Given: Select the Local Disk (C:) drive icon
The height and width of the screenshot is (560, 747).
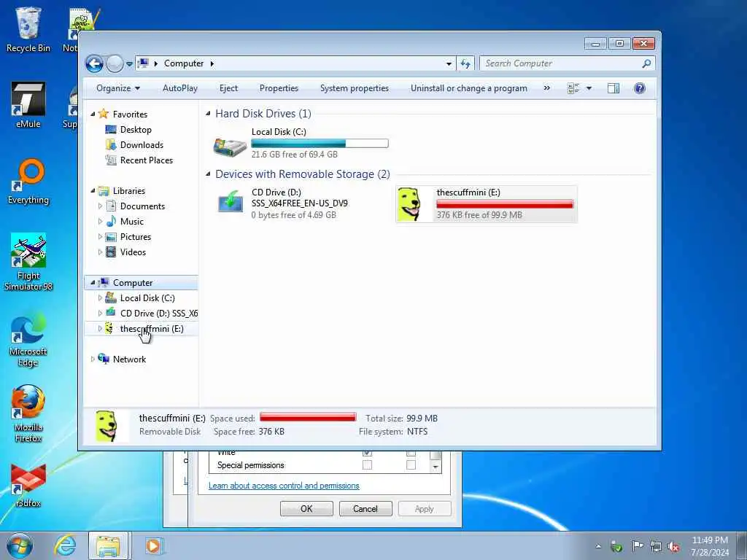Looking at the screenshot, I should coord(230,146).
